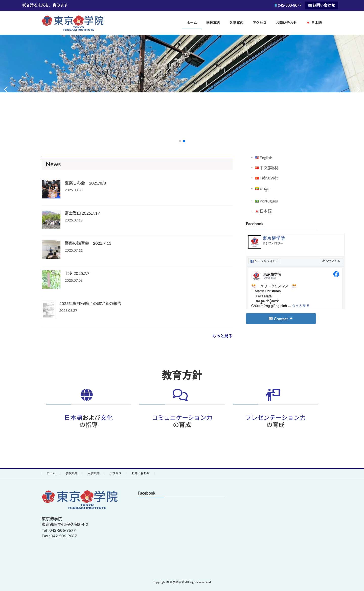
Task: Open the 東京椿学院 Facebook page title link
Action: pyautogui.click(x=274, y=238)
